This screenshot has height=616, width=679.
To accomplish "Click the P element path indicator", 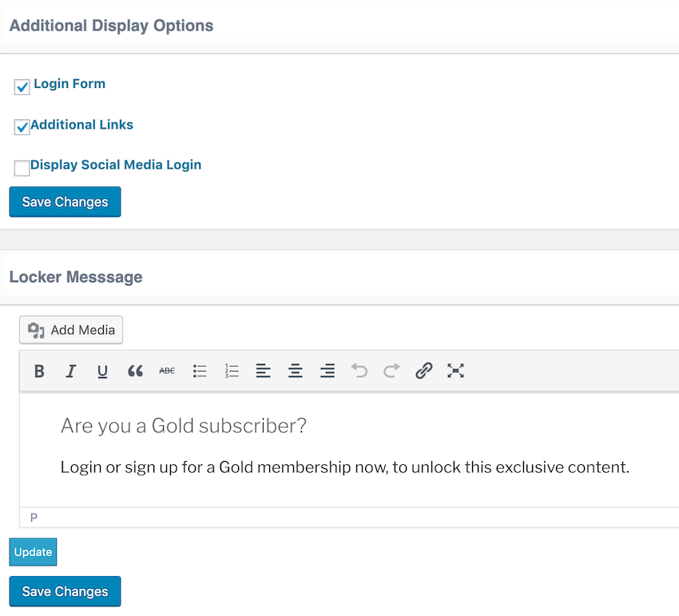I will (x=34, y=518).
